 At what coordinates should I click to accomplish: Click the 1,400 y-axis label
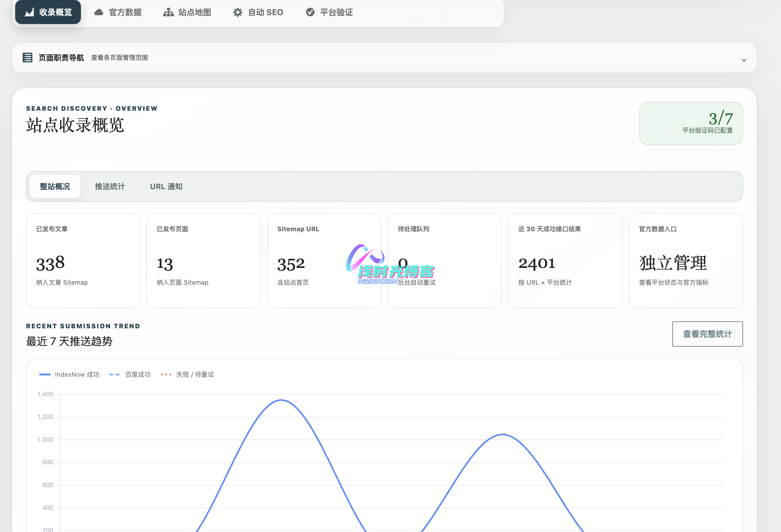(45, 394)
